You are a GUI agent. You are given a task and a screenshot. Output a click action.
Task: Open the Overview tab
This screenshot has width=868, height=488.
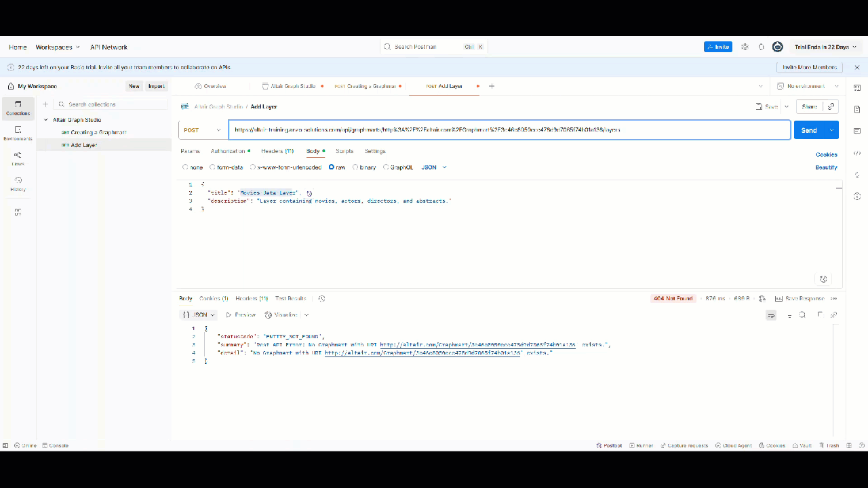coord(211,86)
